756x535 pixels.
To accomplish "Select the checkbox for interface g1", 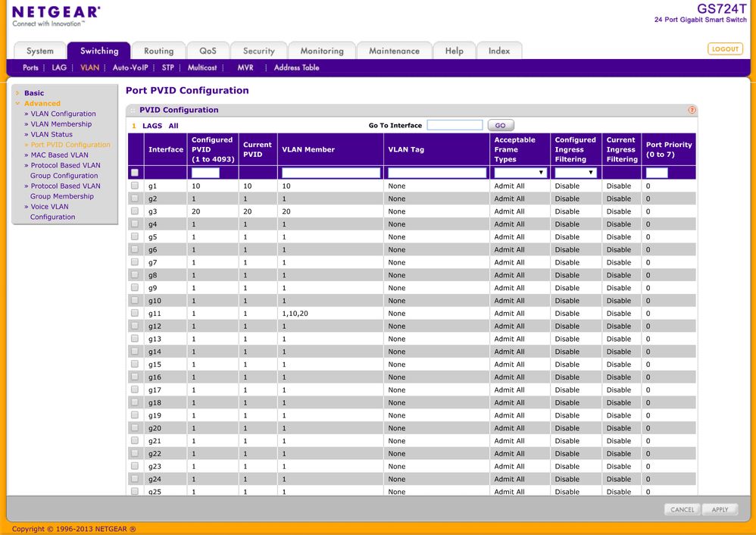I will (x=135, y=185).
